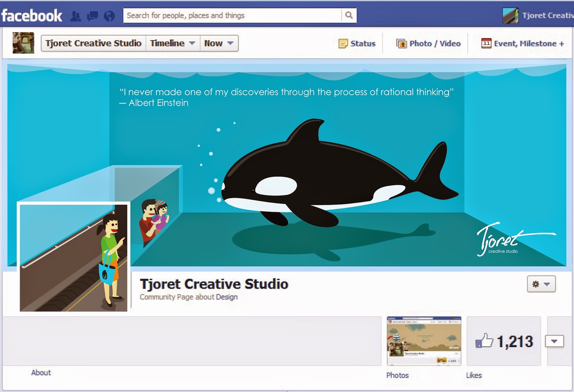Click the Tjoret Creative Studio page title

click(x=214, y=284)
